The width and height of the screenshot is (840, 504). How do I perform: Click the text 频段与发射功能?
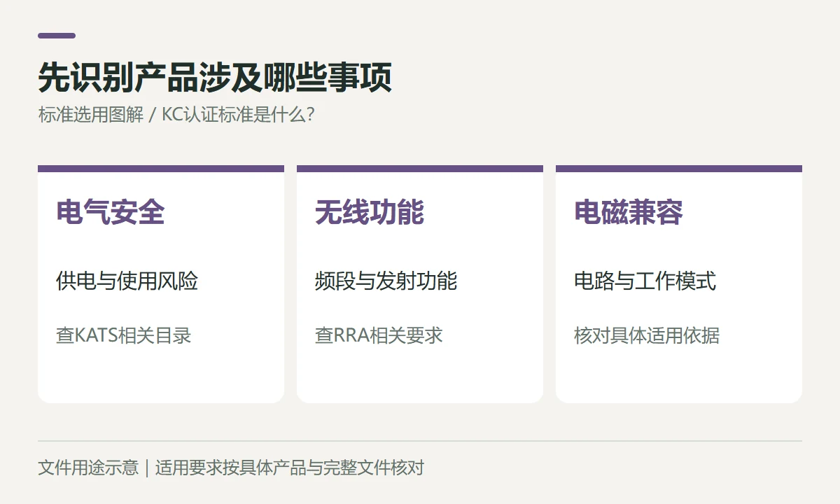(x=386, y=281)
